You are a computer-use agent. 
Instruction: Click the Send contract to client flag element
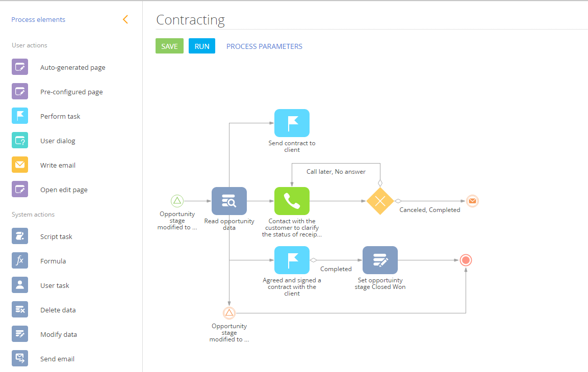click(292, 123)
